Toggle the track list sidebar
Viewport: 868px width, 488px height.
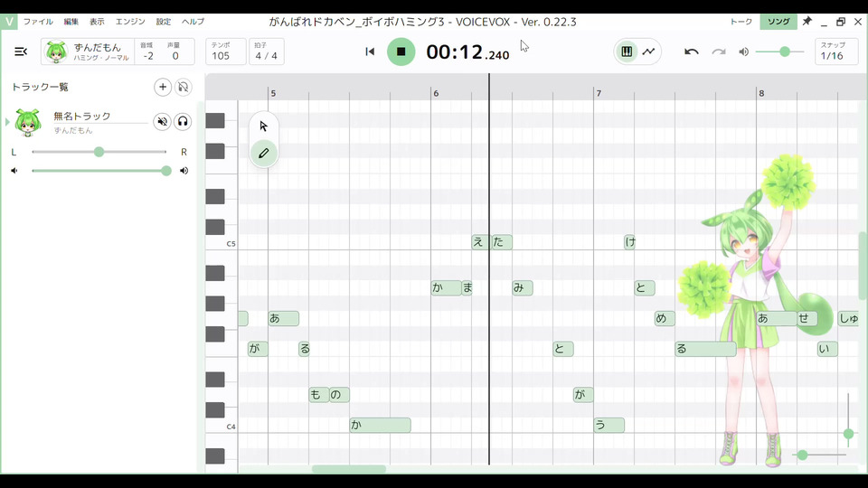tap(21, 52)
